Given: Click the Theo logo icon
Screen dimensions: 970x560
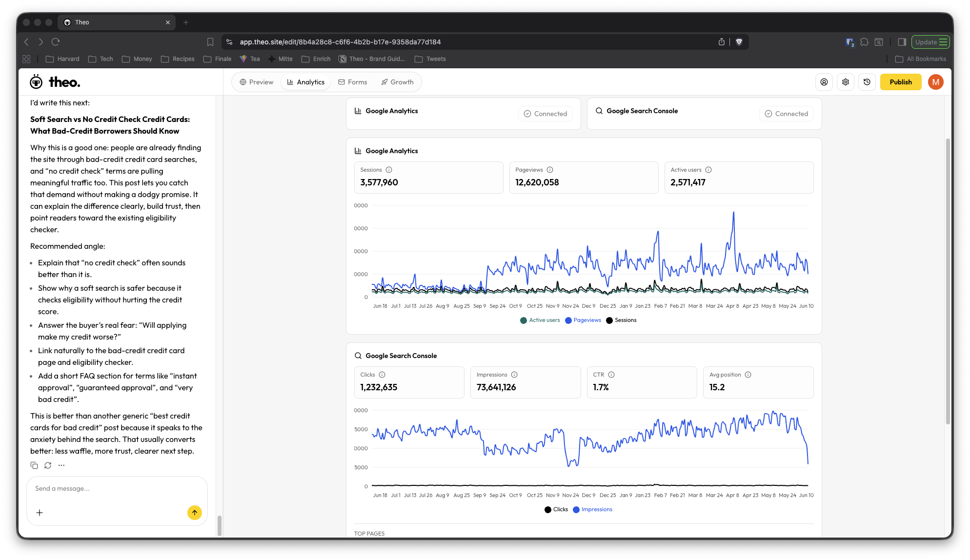Looking at the screenshot, I should 36,82.
